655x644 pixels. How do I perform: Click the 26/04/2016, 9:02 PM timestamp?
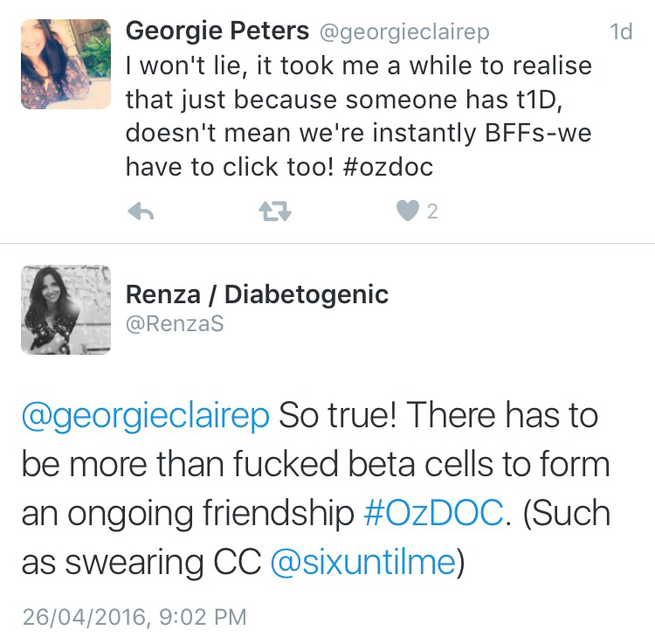pos(134,617)
